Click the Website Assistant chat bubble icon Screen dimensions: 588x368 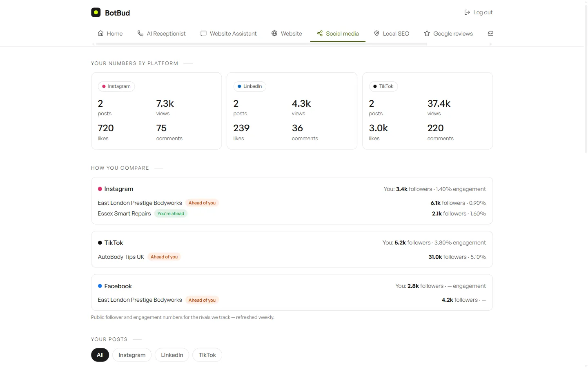pyautogui.click(x=203, y=33)
